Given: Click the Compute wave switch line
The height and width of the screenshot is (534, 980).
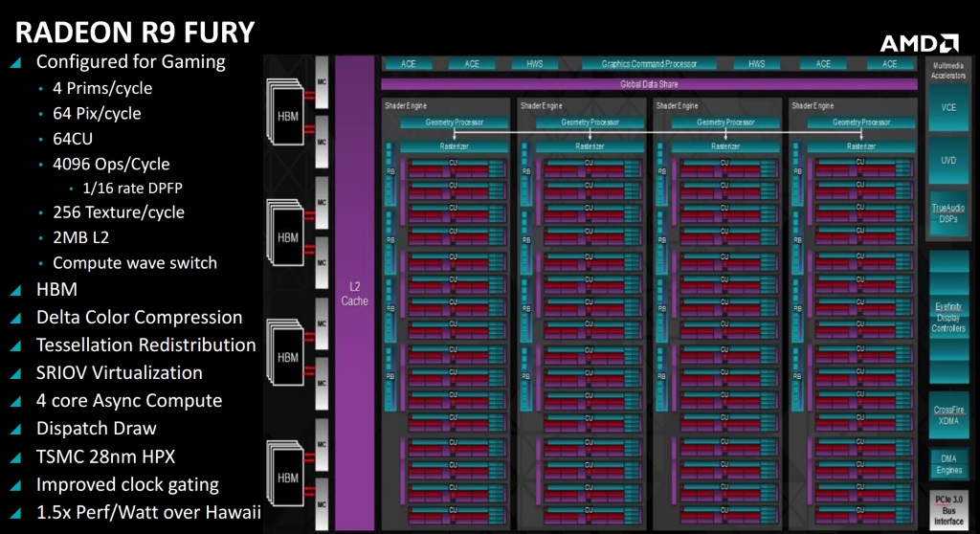Looking at the screenshot, I should click(x=135, y=263).
